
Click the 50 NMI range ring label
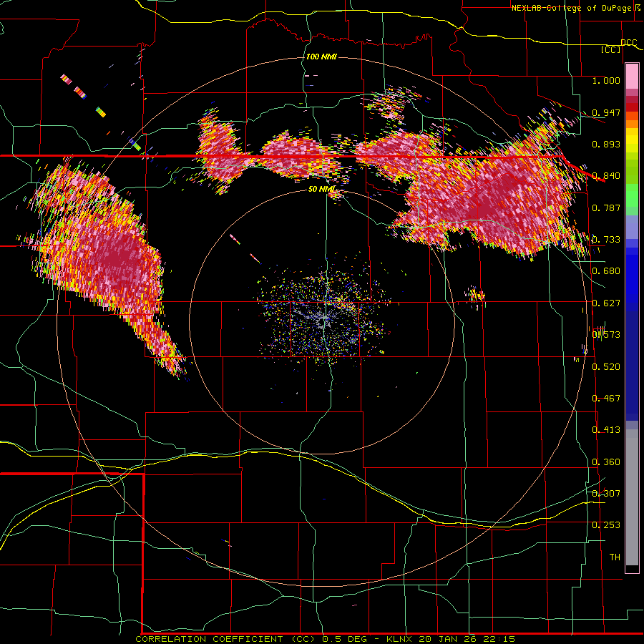pos(321,189)
